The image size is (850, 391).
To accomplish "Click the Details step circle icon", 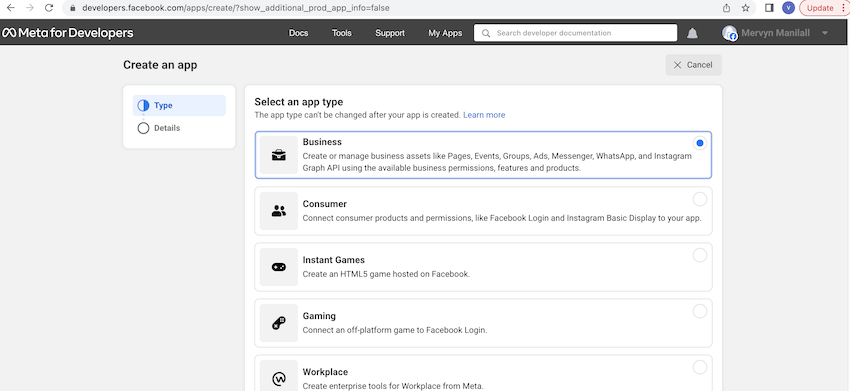I will pos(143,128).
